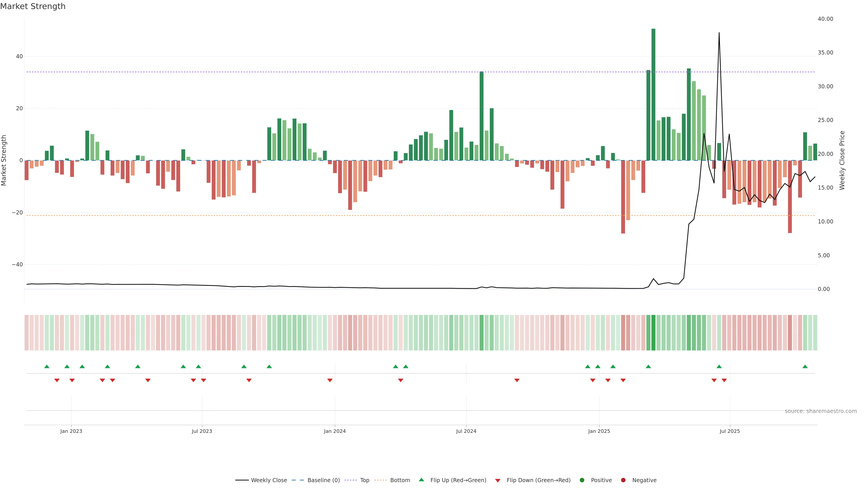Click the Jul 2024 x-axis label
This screenshot has height=488, width=868.
point(466,431)
